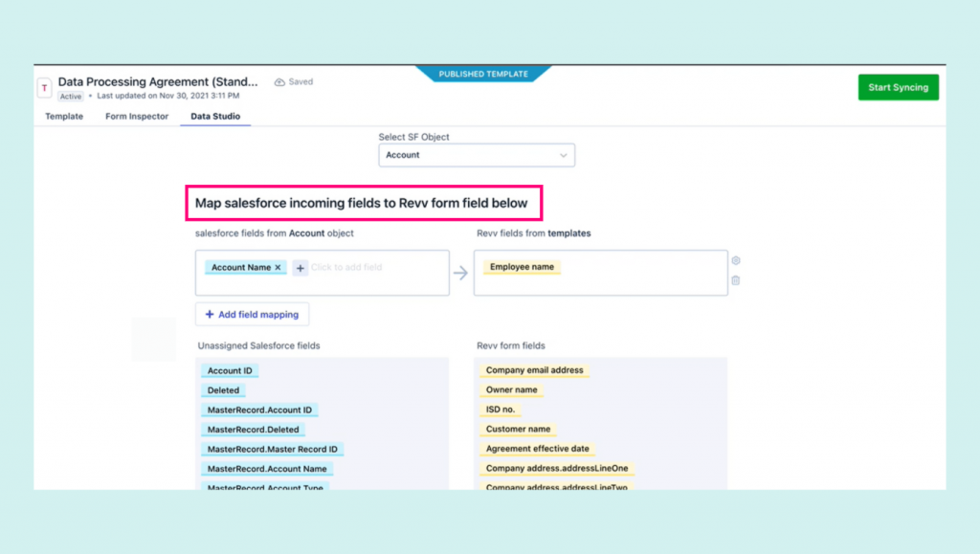Click the template type T icon
This screenshot has height=554, width=980.
pyautogui.click(x=44, y=88)
